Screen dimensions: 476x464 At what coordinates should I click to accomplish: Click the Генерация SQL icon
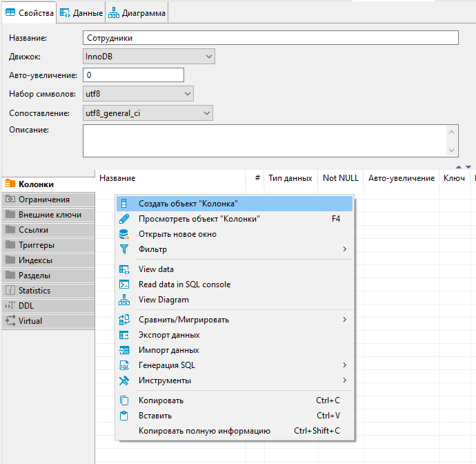point(124,365)
